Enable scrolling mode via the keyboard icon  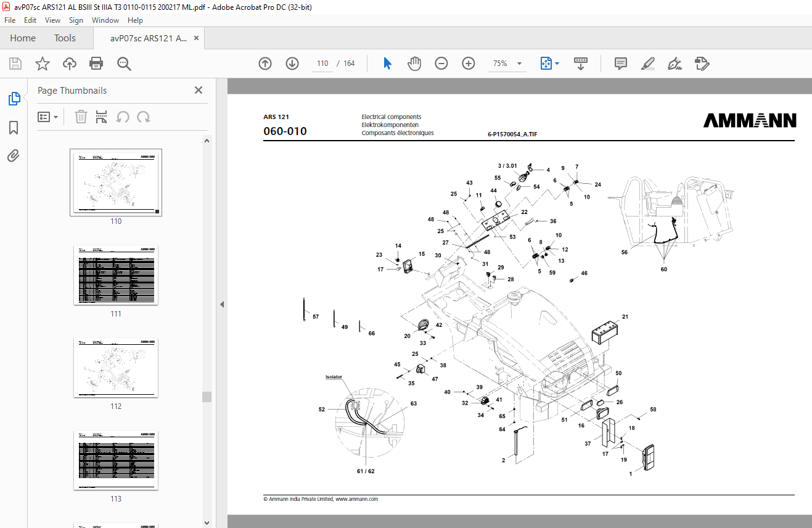(x=580, y=64)
